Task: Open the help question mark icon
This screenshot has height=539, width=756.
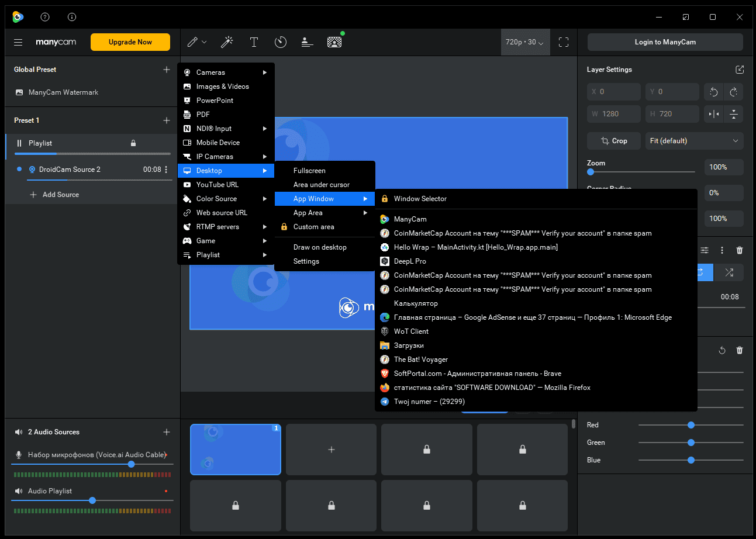Action: click(46, 17)
